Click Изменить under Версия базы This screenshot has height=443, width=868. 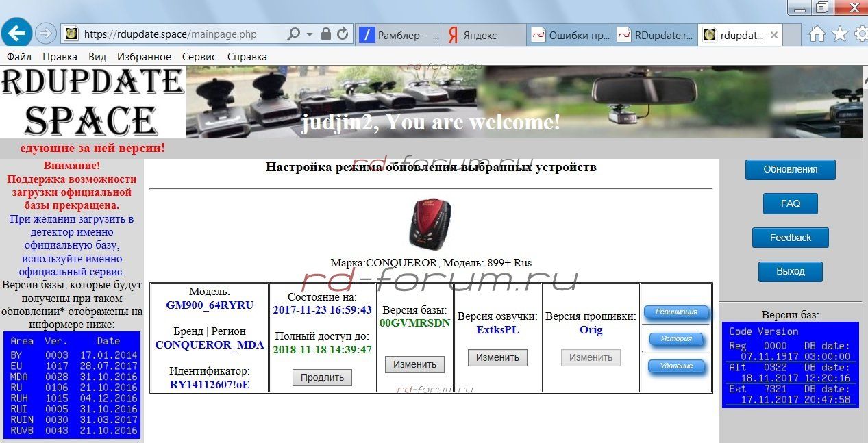414,364
